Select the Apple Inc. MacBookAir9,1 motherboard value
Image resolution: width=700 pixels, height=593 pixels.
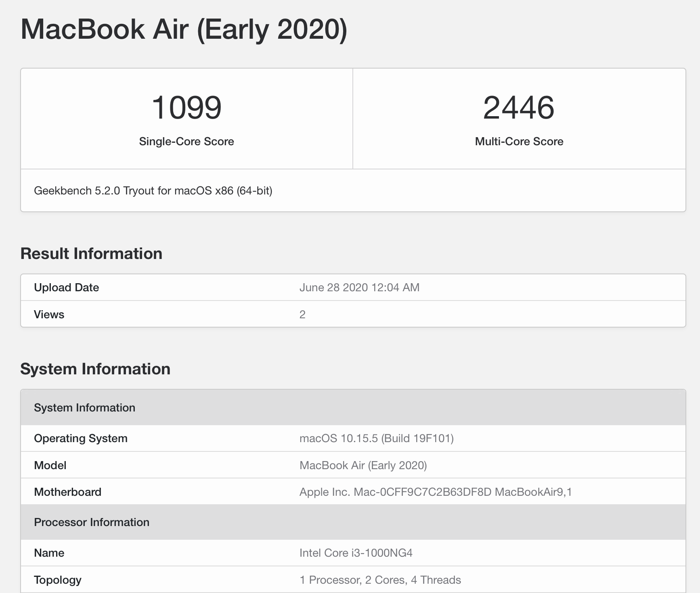tap(436, 492)
